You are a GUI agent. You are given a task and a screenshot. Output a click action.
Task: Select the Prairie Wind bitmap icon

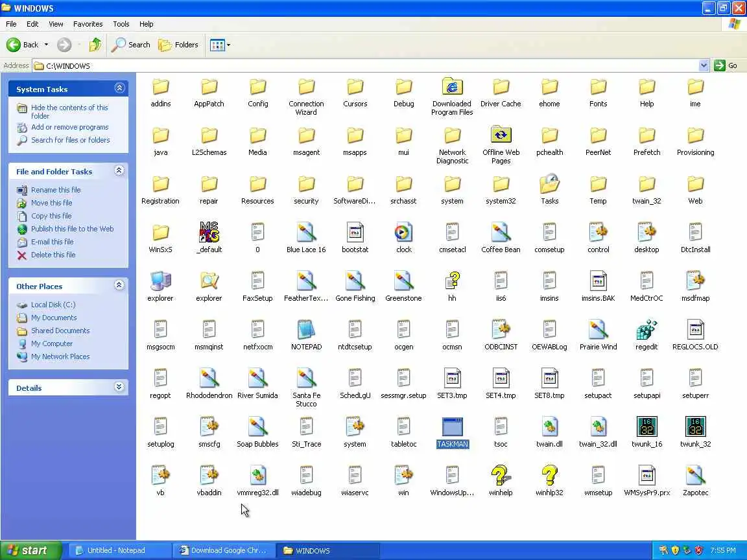[x=598, y=329]
